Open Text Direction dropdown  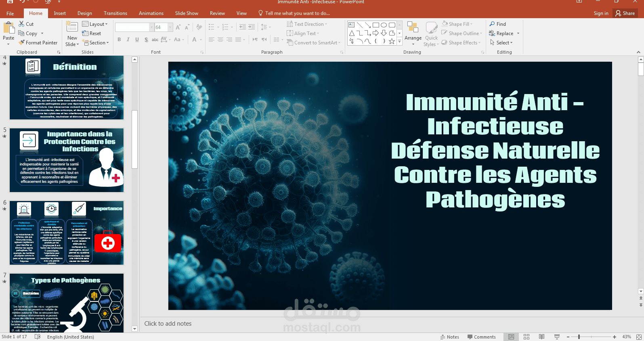[307, 24]
